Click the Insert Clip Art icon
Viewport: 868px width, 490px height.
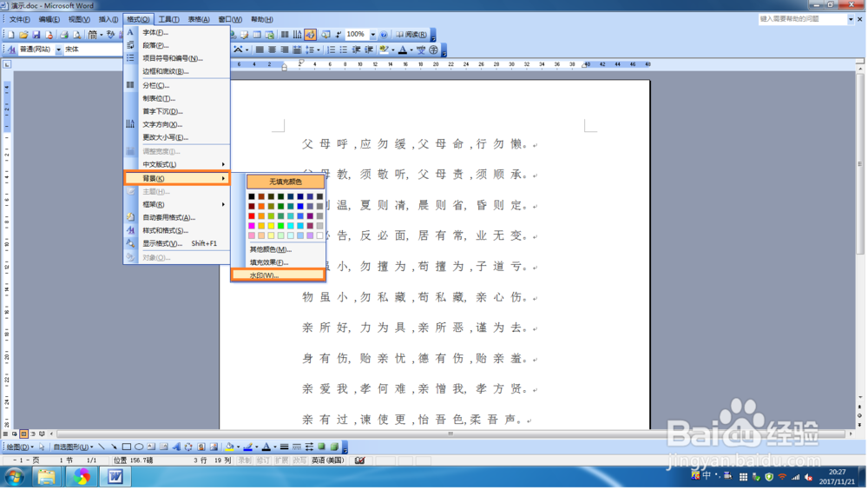[201, 447]
